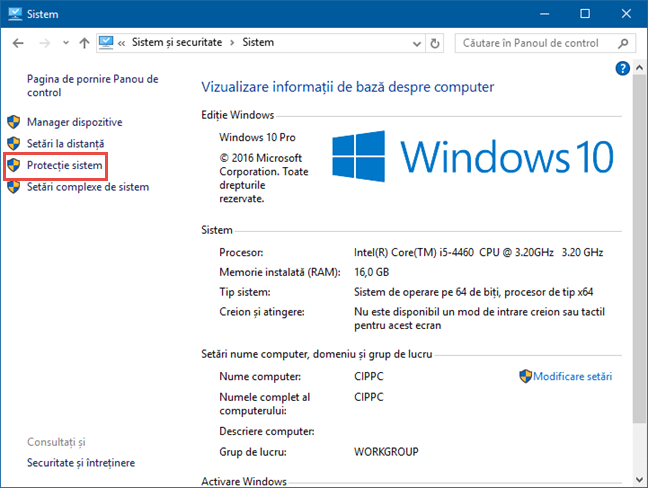Click Modificare setări link
This screenshot has height=488, width=648.
point(572,377)
